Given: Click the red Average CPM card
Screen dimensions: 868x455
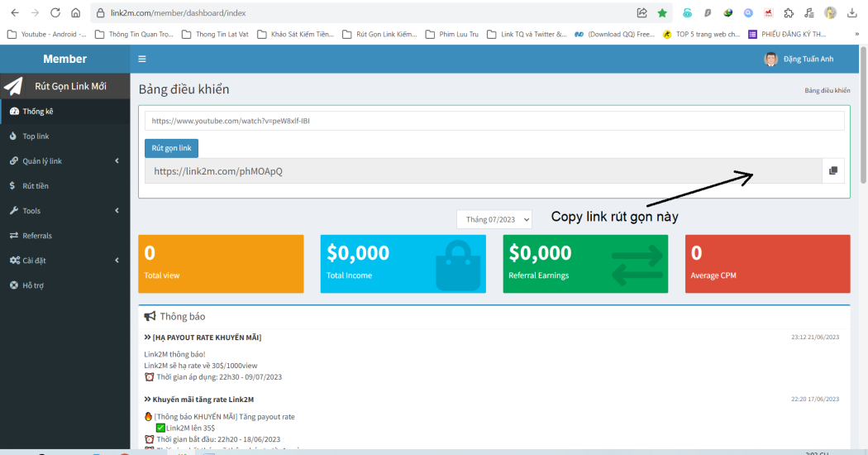Looking at the screenshot, I should coord(767,264).
